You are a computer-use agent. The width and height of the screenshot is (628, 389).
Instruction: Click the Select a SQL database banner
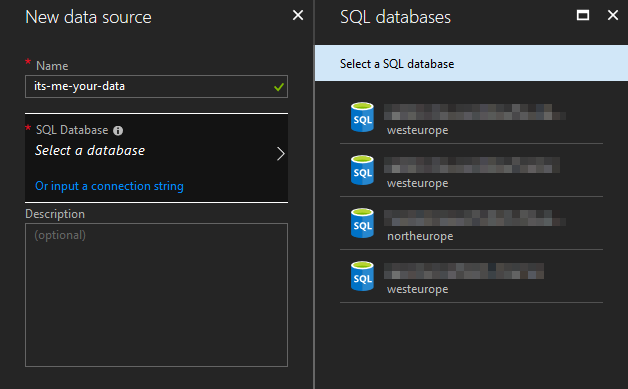(471, 63)
